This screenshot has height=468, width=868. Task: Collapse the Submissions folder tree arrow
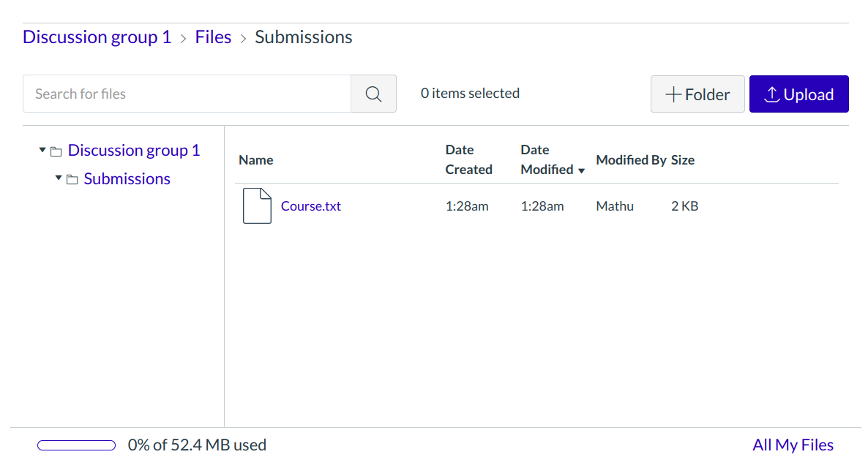tap(59, 178)
